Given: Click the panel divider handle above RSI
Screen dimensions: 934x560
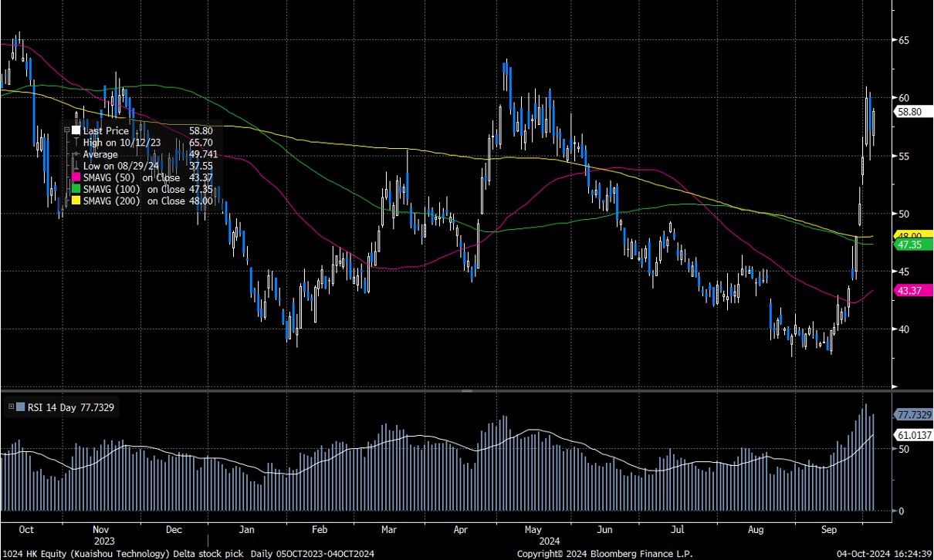Looking at the screenshot, I should click(466, 392).
